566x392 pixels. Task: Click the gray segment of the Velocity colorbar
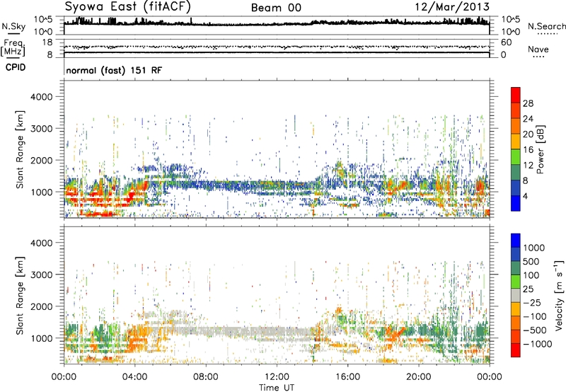tap(516, 296)
